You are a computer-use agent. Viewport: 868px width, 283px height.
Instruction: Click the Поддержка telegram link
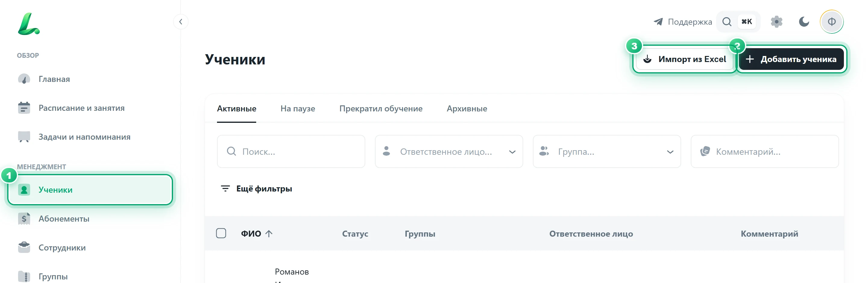(683, 22)
